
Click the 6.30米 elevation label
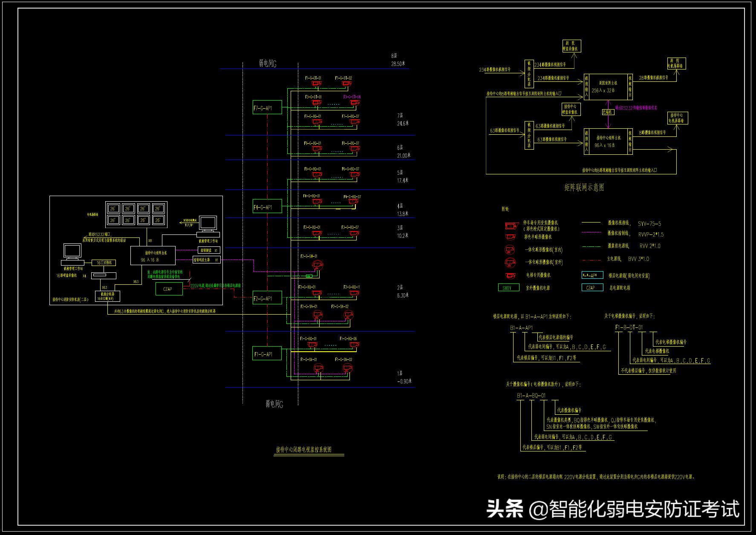[403, 295]
